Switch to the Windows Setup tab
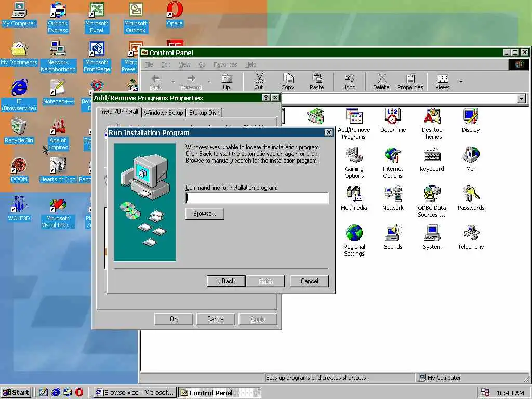 [163, 113]
